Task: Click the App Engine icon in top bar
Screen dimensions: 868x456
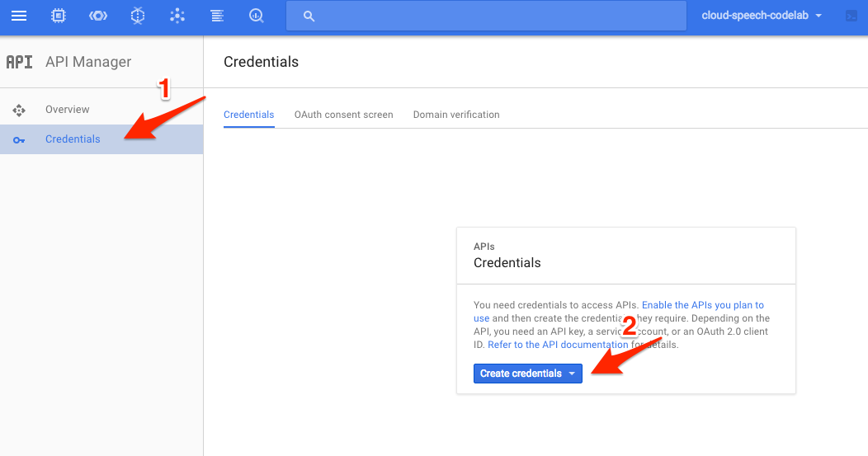Action: point(98,16)
